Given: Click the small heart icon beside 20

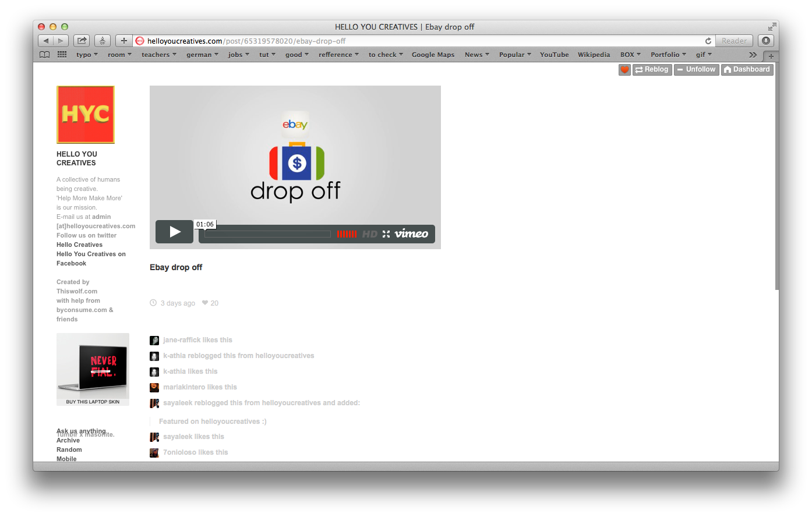Looking at the screenshot, I should pos(205,303).
